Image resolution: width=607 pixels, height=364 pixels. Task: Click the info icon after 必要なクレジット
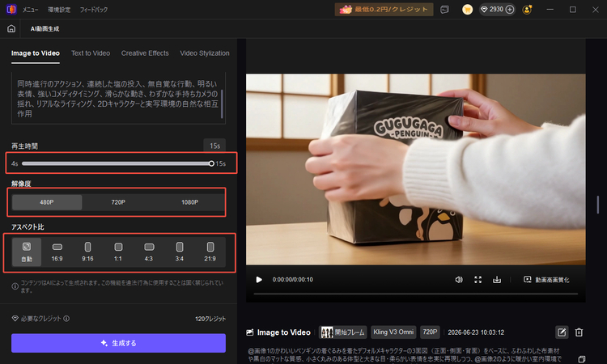[x=66, y=319]
